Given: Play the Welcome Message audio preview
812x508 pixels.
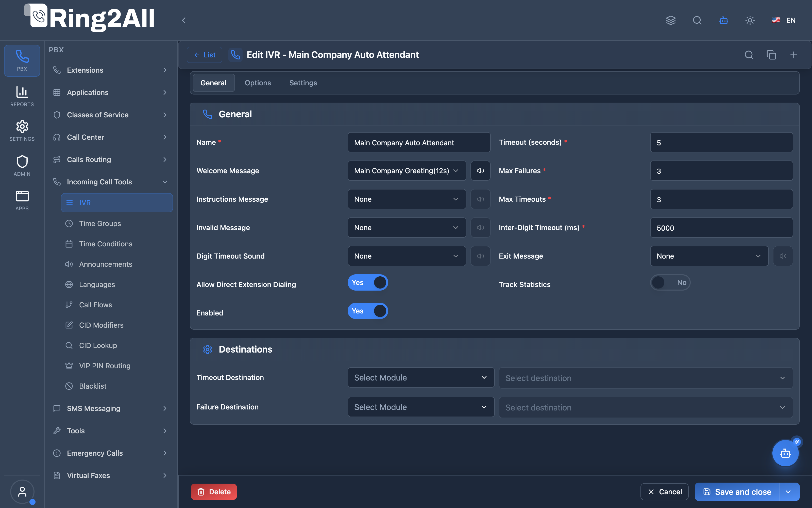Looking at the screenshot, I should [481, 171].
